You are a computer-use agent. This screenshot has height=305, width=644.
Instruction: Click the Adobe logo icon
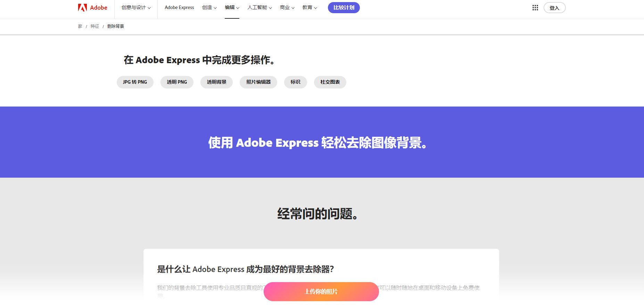coord(82,8)
